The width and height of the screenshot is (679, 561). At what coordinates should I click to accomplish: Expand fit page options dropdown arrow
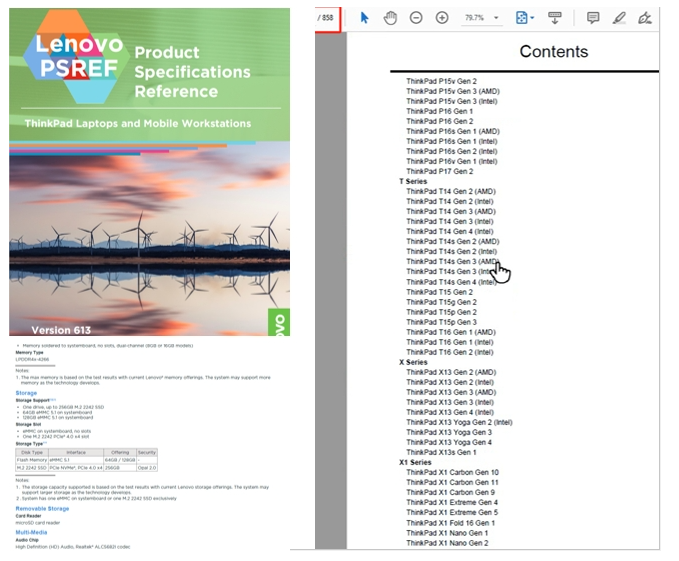(532, 18)
